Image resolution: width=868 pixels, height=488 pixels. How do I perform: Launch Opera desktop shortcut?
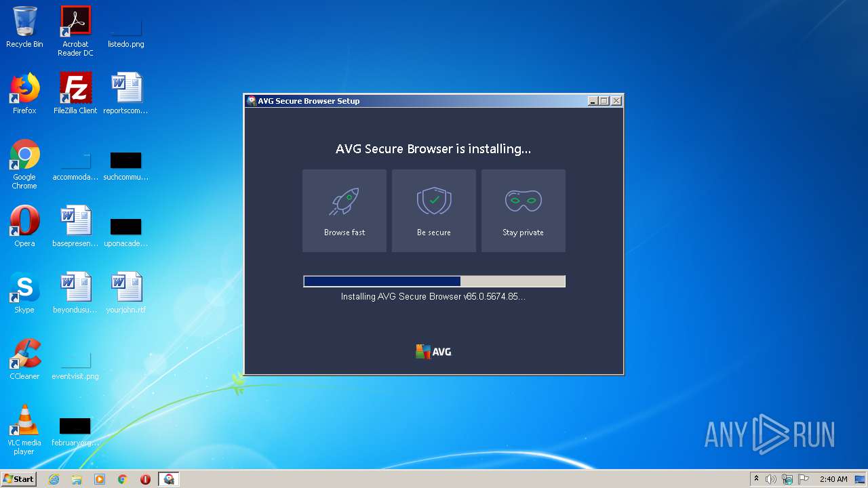(x=24, y=226)
